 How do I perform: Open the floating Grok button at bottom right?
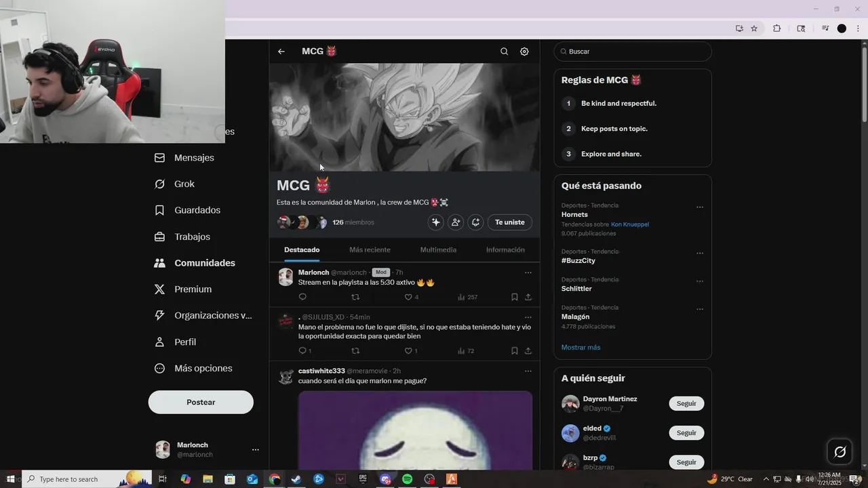coord(840,452)
